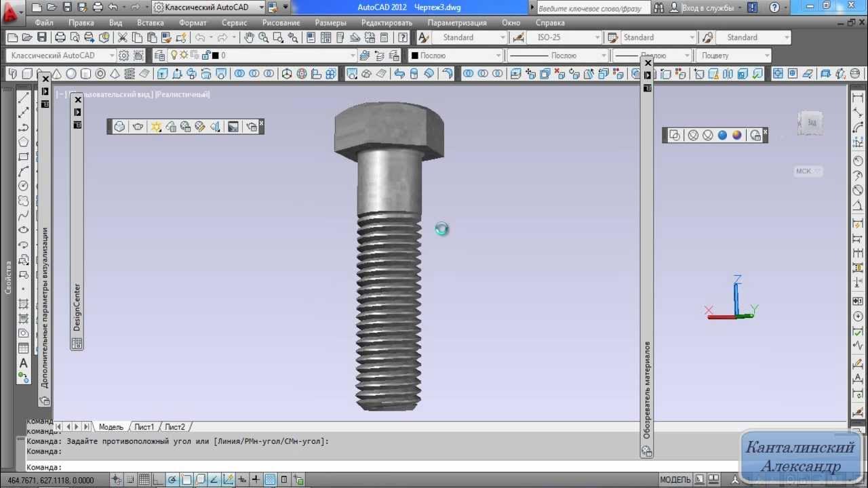Close the DesignCenter palette
The image size is (868, 488).
77,100
